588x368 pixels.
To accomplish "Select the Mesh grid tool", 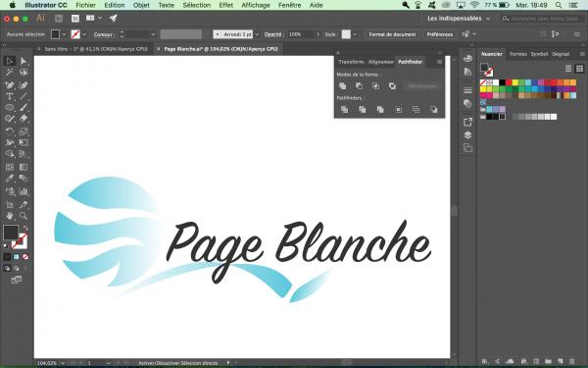I will coord(10,167).
